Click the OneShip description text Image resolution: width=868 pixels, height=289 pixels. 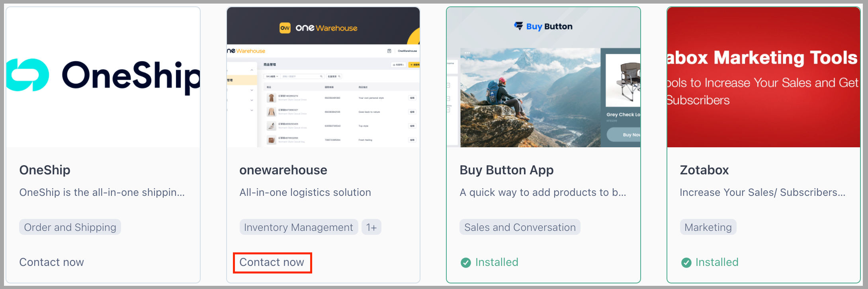coord(102,192)
